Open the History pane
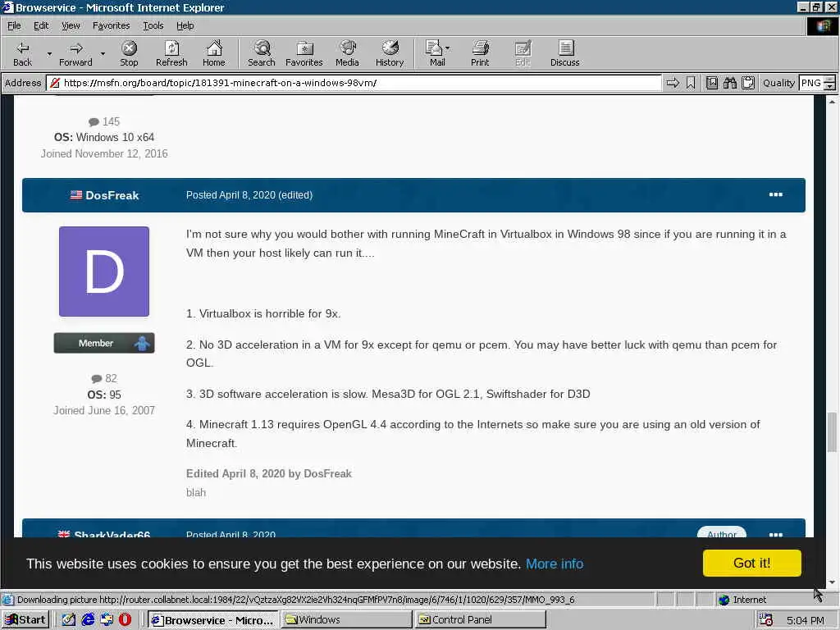Screen dimensions: 840x630 coord(390,53)
